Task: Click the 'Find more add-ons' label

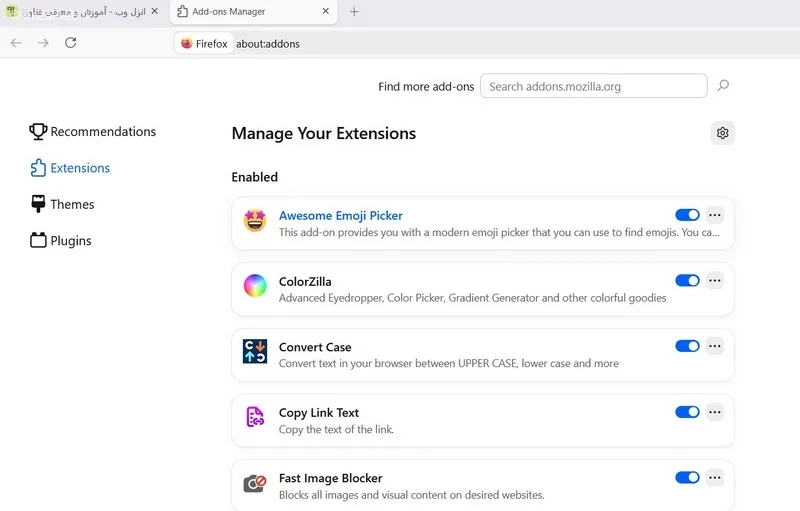Action: click(x=426, y=87)
